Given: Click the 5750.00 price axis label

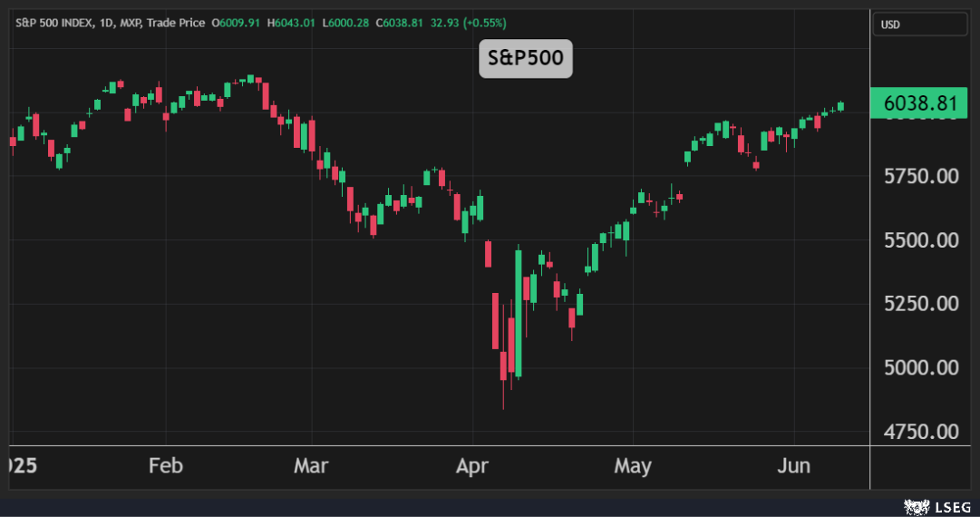Looking at the screenshot, I should (921, 176).
